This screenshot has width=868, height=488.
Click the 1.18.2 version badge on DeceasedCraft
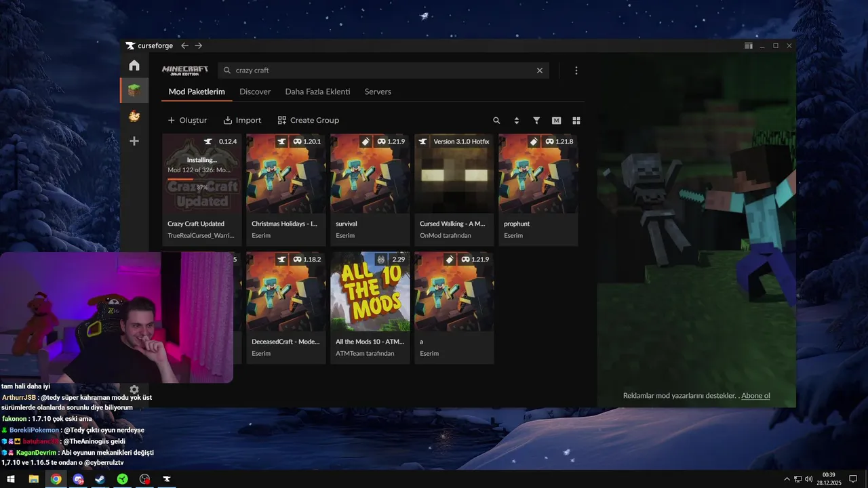pyautogui.click(x=307, y=260)
